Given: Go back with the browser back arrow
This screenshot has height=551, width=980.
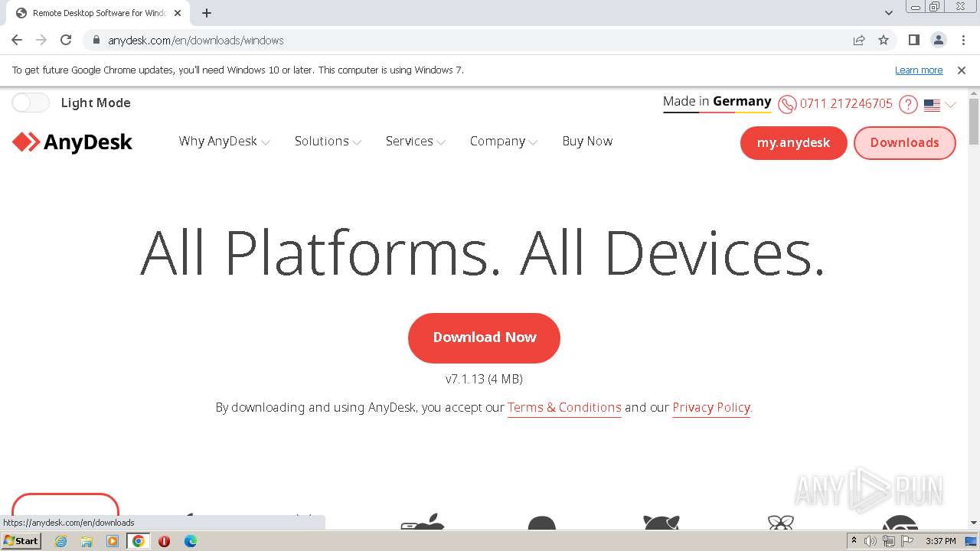Looking at the screenshot, I should tap(17, 40).
